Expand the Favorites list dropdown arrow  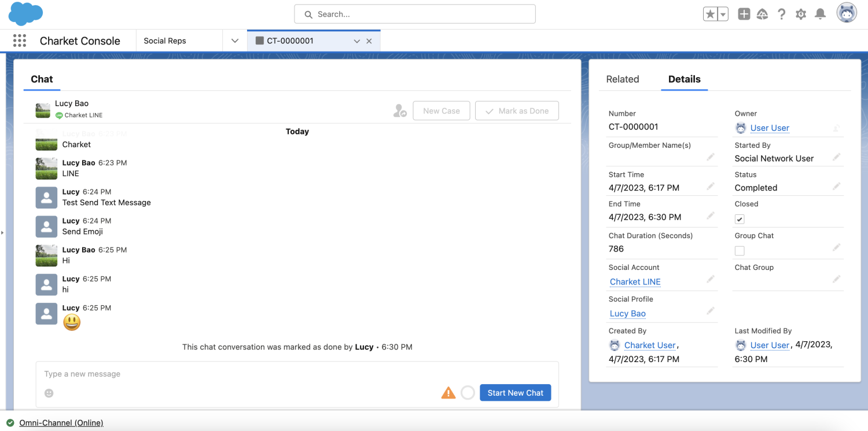(723, 14)
